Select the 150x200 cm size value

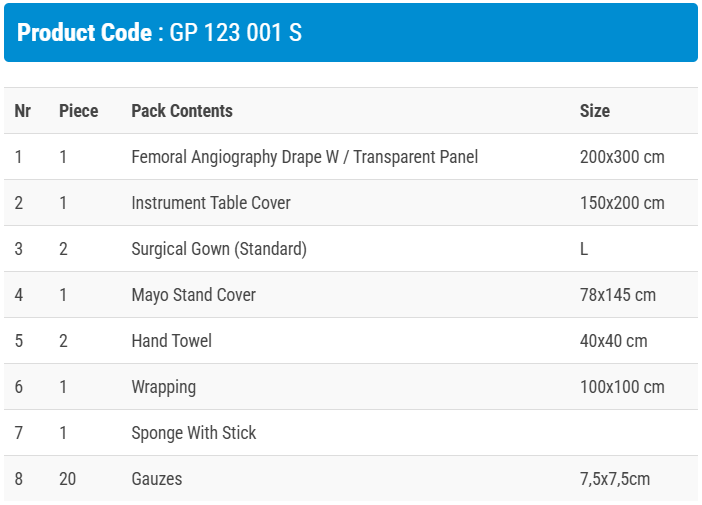tap(622, 203)
